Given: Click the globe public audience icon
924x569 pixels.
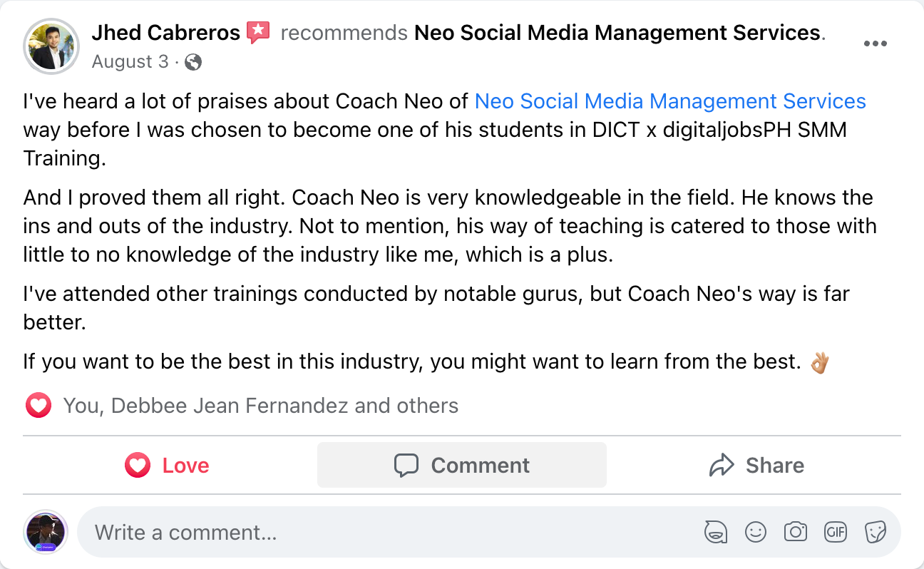Looking at the screenshot, I should [193, 63].
